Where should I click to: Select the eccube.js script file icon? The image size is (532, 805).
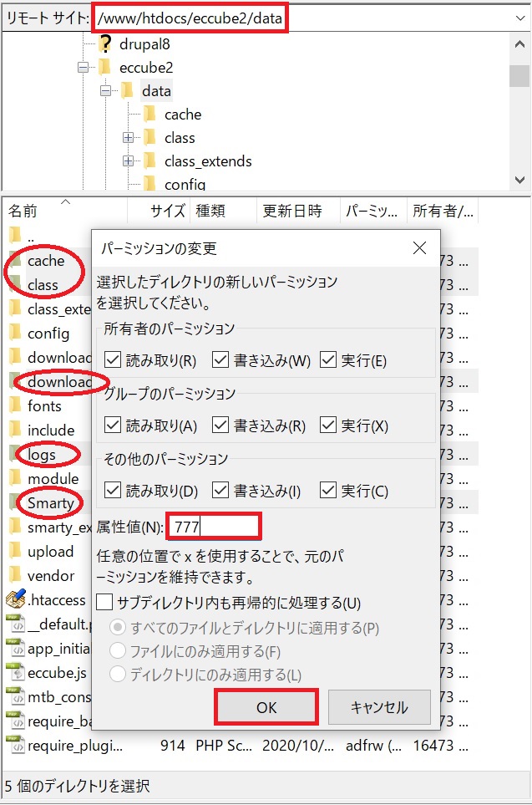(15, 673)
